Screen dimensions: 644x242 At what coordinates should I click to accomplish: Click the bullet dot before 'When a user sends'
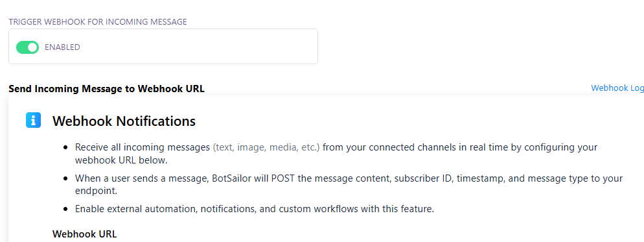point(65,178)
